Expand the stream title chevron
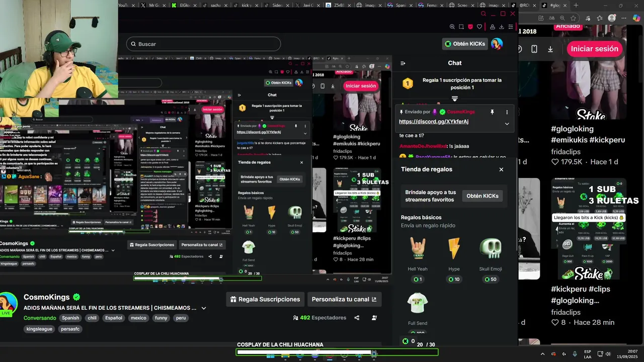Image resolution: width=644 pixels, height=362 pixels. [x=204, y=308]
